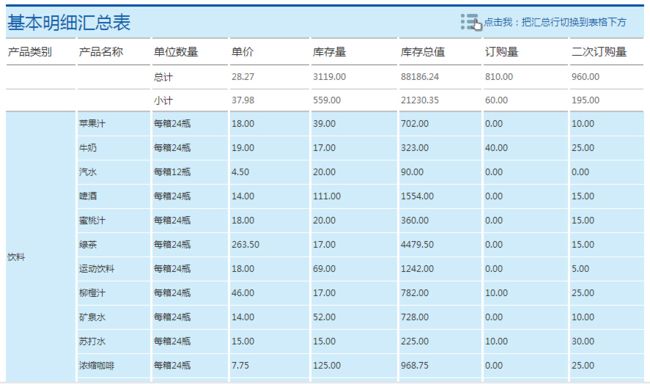The image size is (650, 384).
Task: Select product name 汽水
Action: (x=87, y=172)
